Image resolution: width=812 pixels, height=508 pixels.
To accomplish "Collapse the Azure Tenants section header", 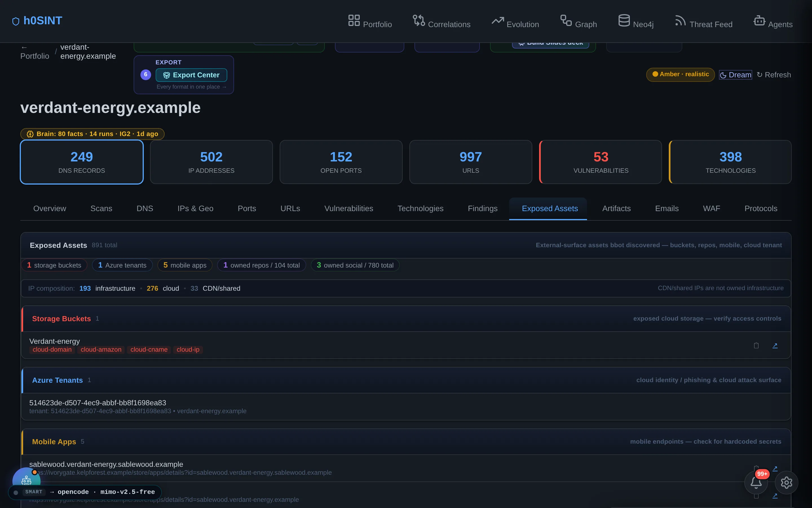I will click(x=406, y=380).
